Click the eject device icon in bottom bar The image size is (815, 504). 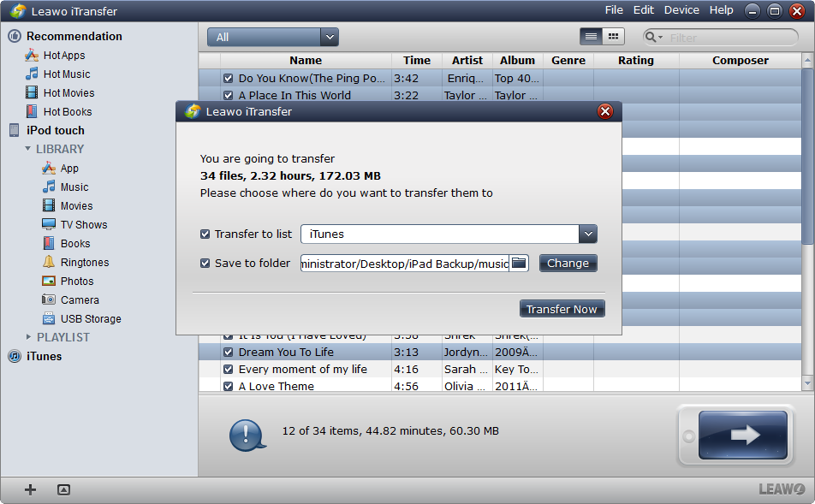[x=63, y=489]
